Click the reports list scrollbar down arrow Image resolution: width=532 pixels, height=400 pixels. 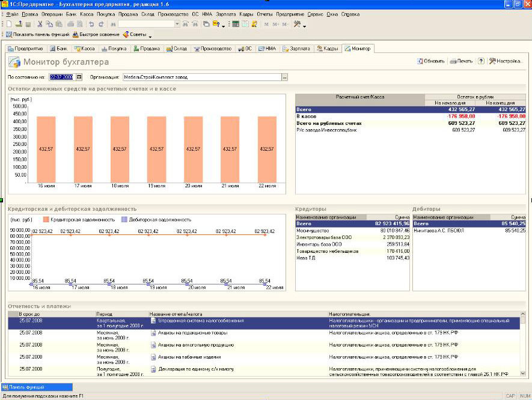pos(523,373)
